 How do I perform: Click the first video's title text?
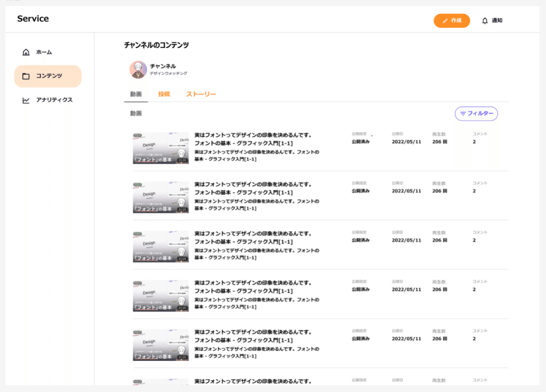pos(253,139)
